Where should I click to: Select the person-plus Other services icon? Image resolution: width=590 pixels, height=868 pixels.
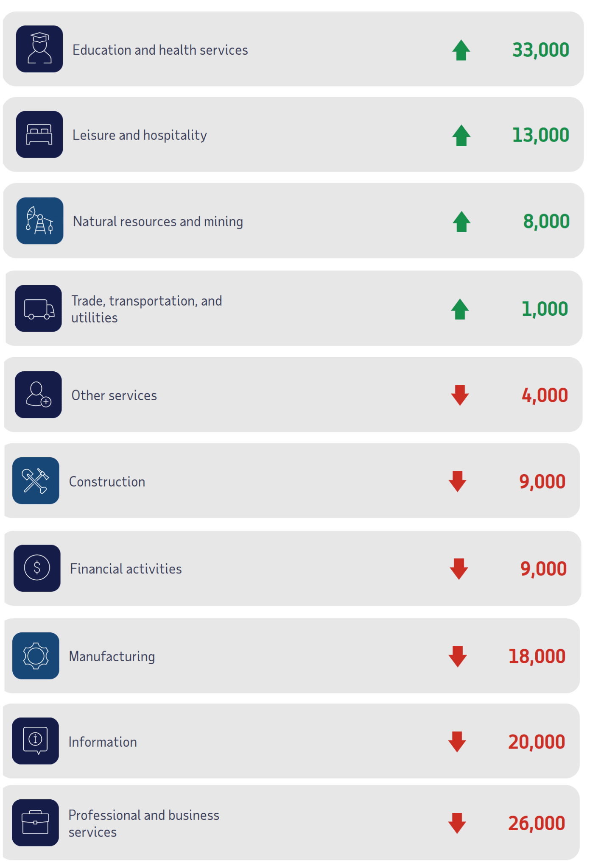tap(38, 395)
